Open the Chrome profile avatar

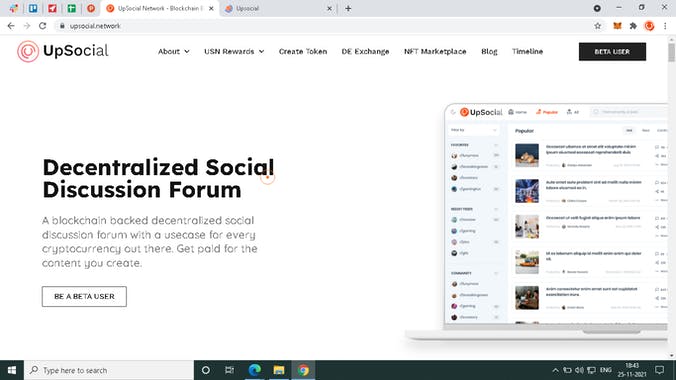click(649, 26)
